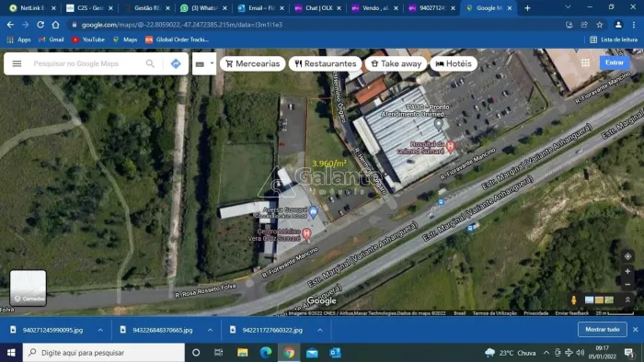This screenshot has width=644, height=362.
Task: Open the Chrome three-dot menu
Action: [634, 25]
